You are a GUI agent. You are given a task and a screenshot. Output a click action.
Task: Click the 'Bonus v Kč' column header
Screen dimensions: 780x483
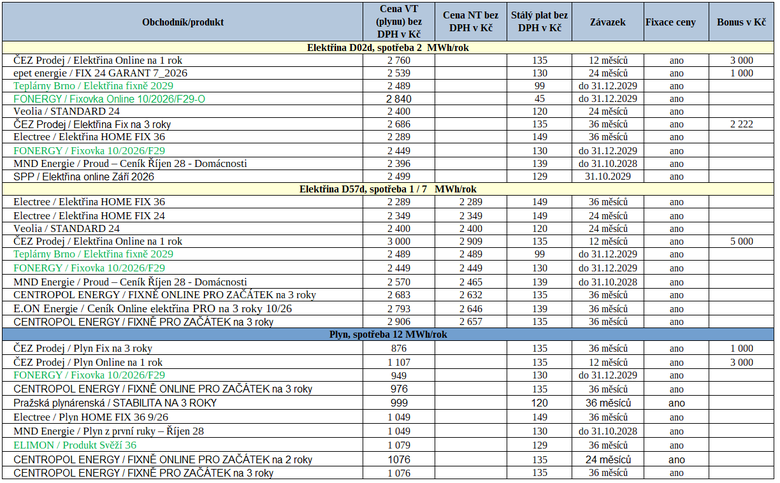coord(741,22)
